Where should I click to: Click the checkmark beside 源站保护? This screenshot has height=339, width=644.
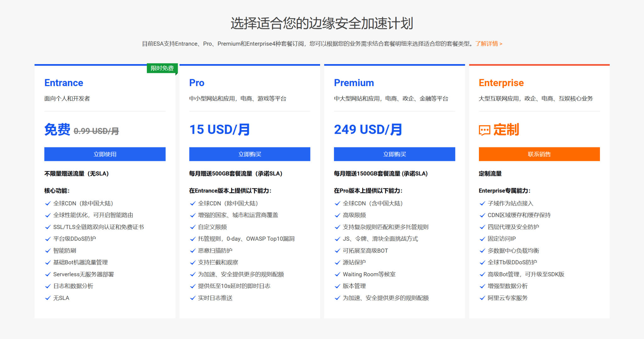tap(337, 263)
